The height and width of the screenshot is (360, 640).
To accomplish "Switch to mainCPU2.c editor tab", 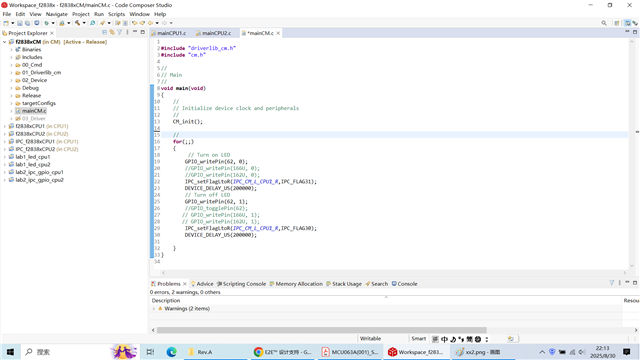I will [x=213, y=33].
